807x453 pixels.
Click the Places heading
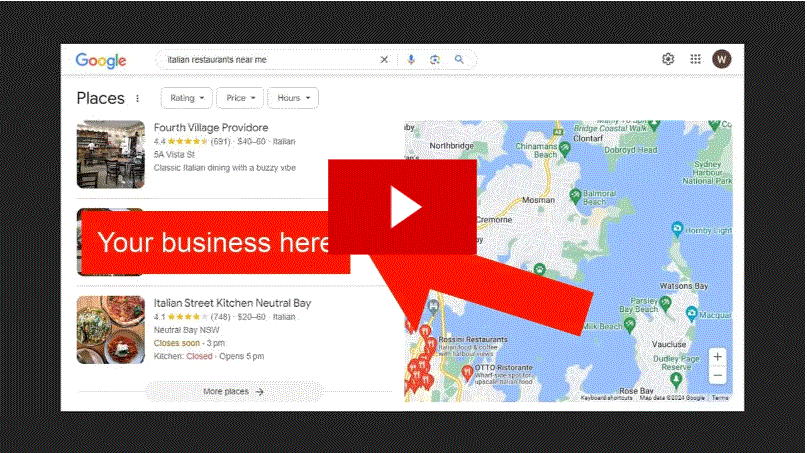100,98
